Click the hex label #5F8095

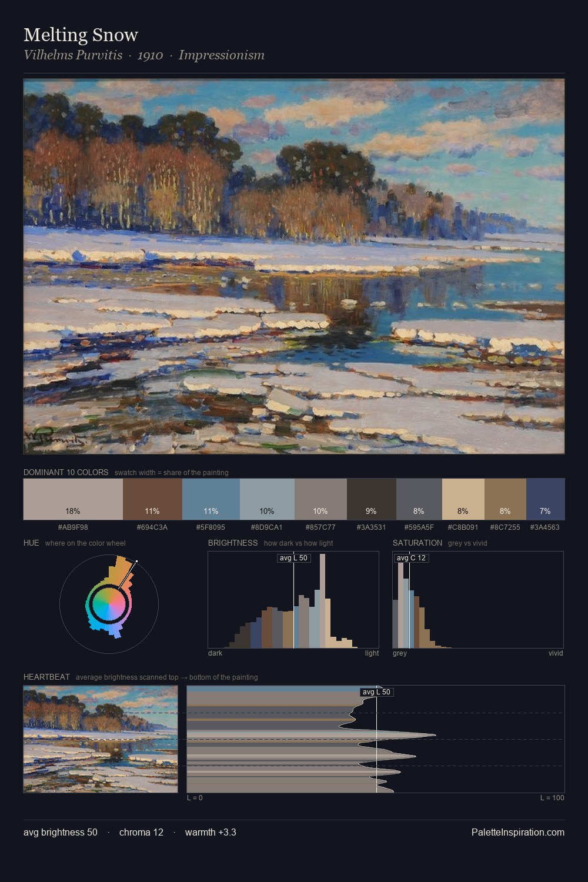[x=211, y=527]
